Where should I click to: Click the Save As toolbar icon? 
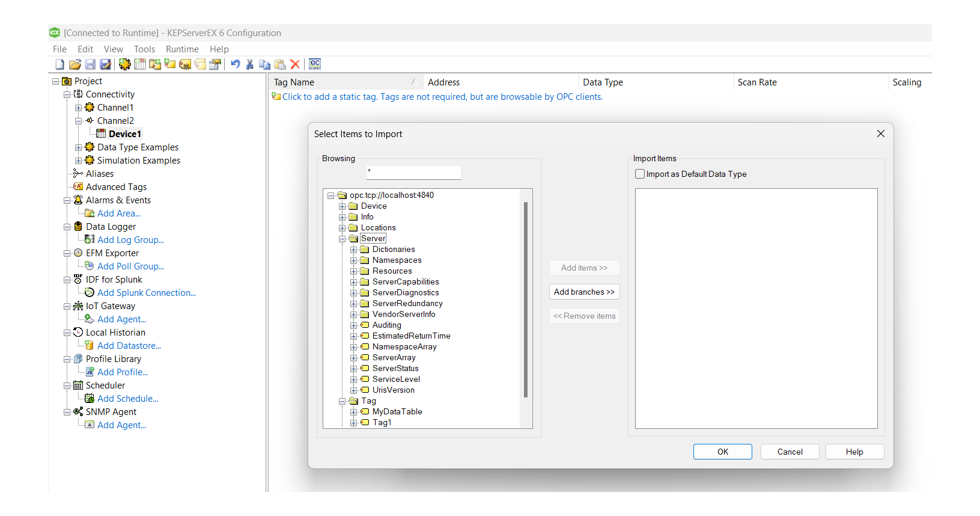click(x=105, y=64)
